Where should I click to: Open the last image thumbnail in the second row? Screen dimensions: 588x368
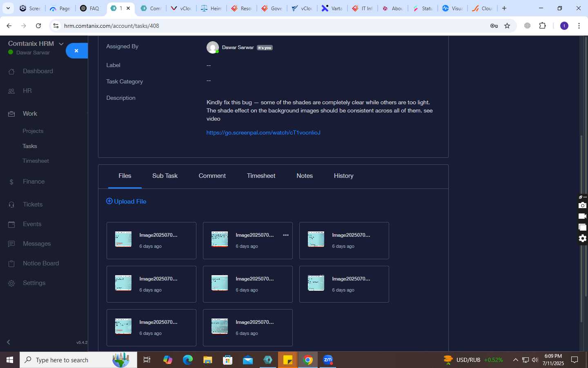click(316, 283)
